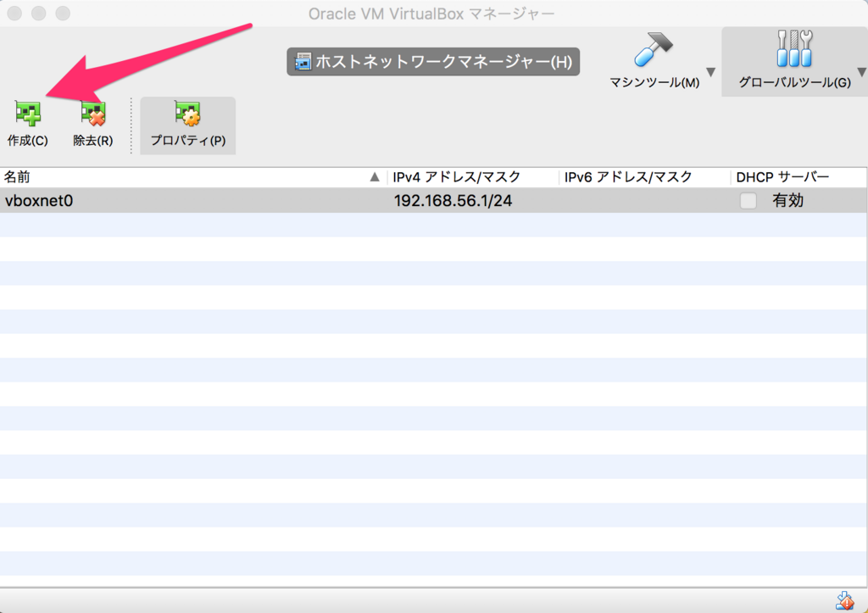The image size is (868, 613).
Task: Click the 192.168.56.1/24 address cell
Action: click(x=453, y=200)
